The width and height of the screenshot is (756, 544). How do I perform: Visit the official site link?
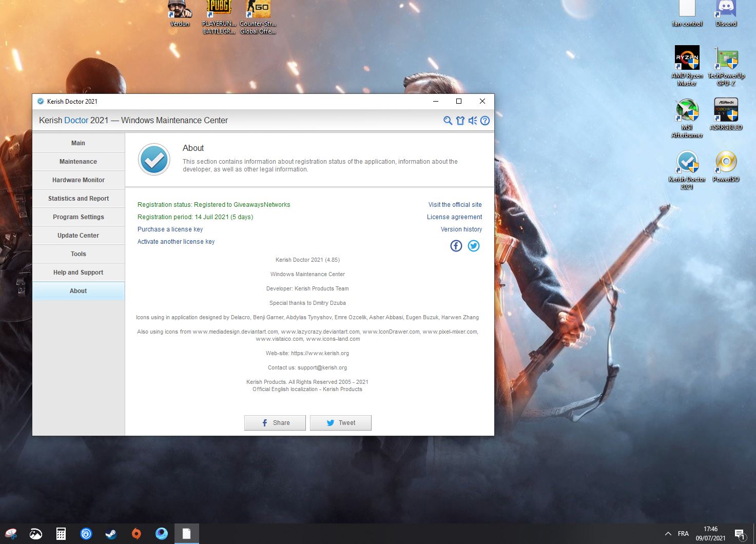455,205
